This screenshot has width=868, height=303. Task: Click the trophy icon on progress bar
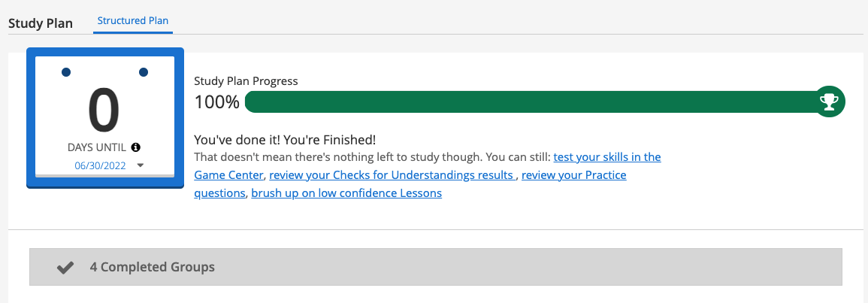(x=829, y=102)
